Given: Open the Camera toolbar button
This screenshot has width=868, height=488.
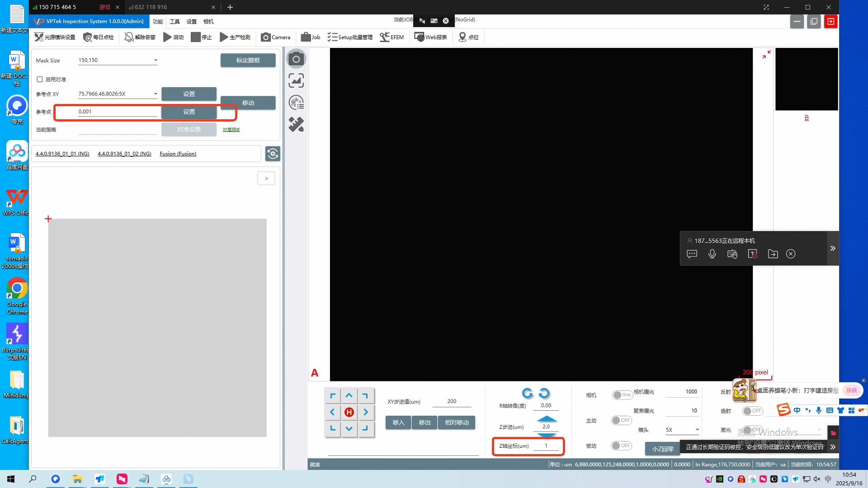Looking at the screenshot, I should point(275,37).
